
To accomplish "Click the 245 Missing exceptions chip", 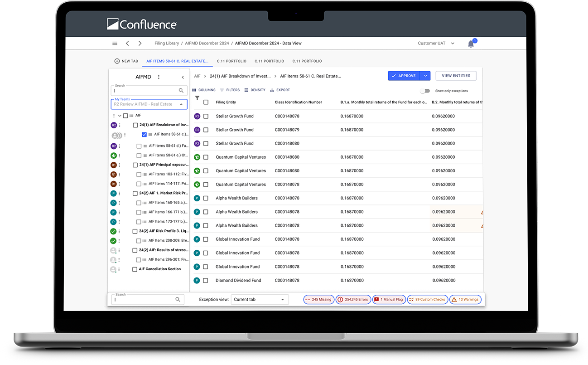I will tap(319, 300).
